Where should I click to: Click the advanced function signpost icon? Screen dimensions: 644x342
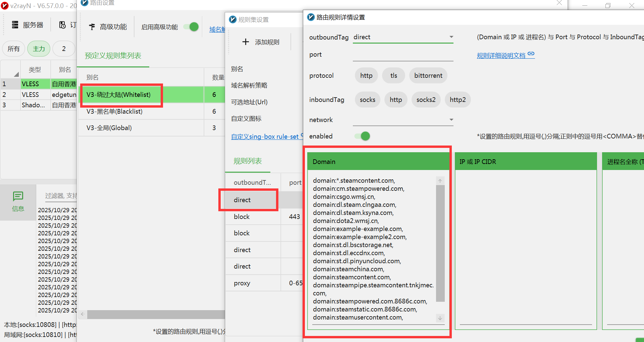[92, 27]
